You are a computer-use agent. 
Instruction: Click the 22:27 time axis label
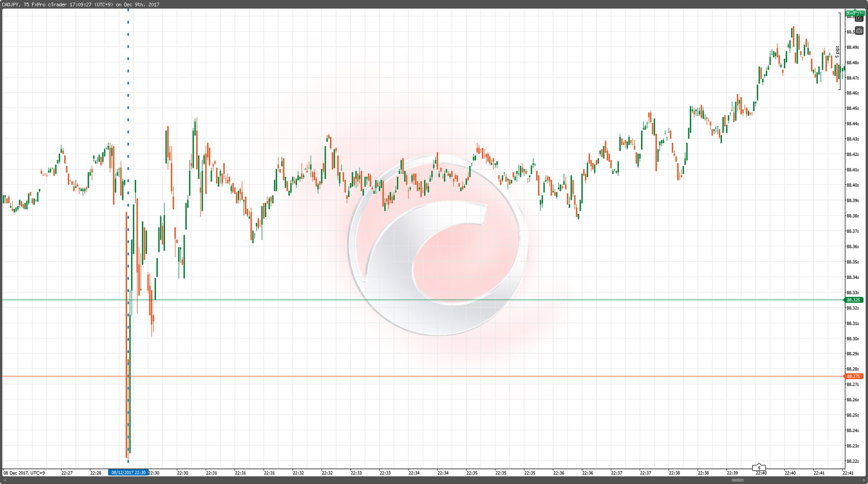click(67, 473)
